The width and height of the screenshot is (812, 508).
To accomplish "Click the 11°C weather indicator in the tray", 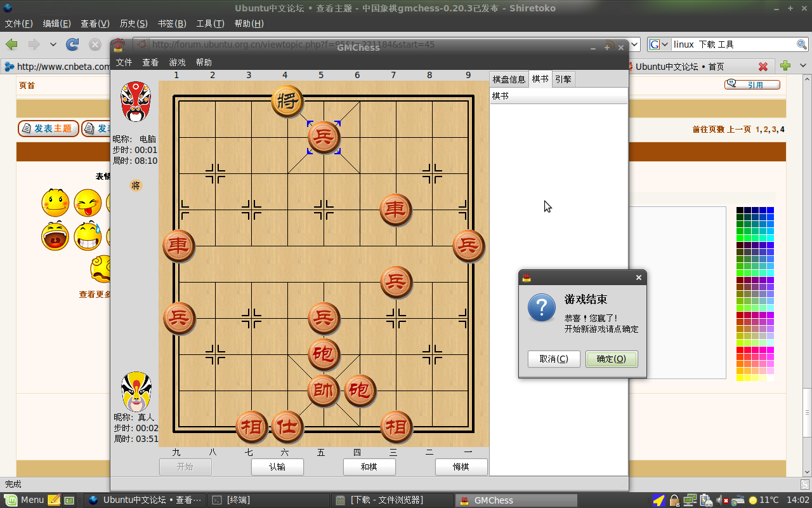I will click(x=763, y=500).
